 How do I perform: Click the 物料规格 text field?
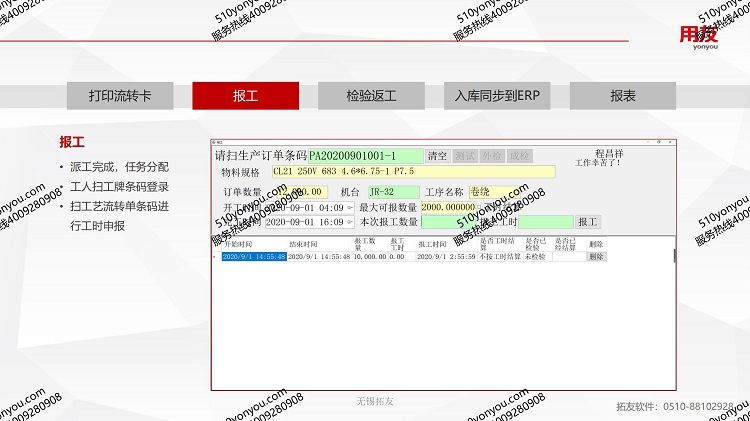[x=412, y=172]
